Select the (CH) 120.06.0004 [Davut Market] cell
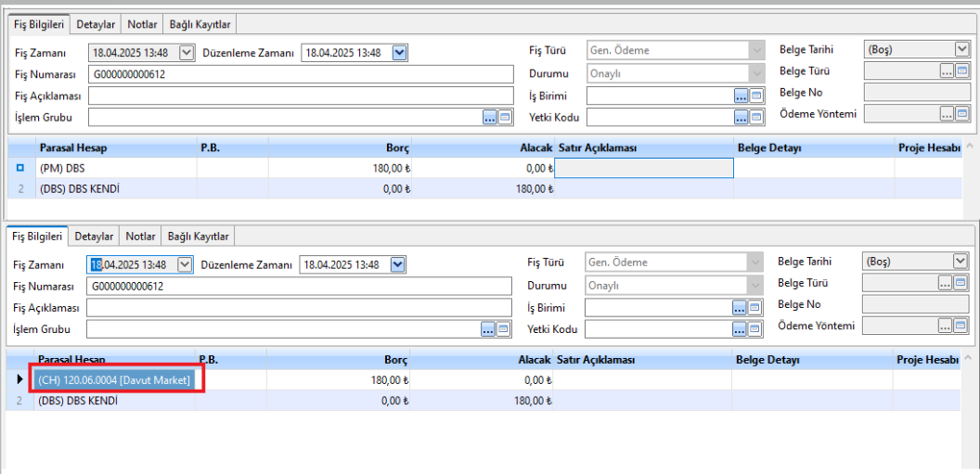The width and height of the screenshot is (980, 474). click(115, 379)
